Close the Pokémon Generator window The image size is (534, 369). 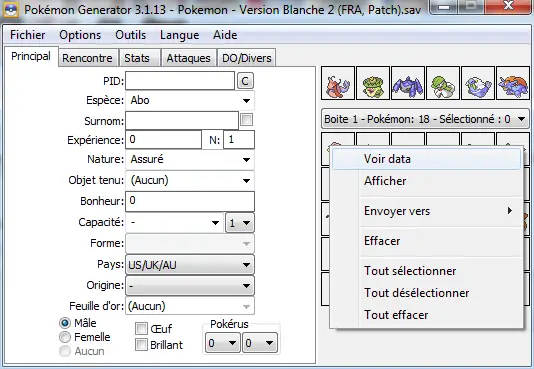tap(508, 6)
